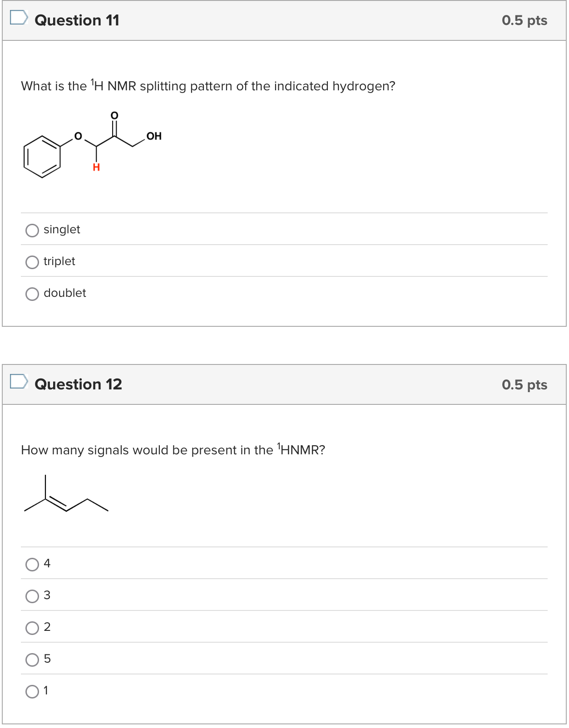Select the singlet answer option

point(32,231)
